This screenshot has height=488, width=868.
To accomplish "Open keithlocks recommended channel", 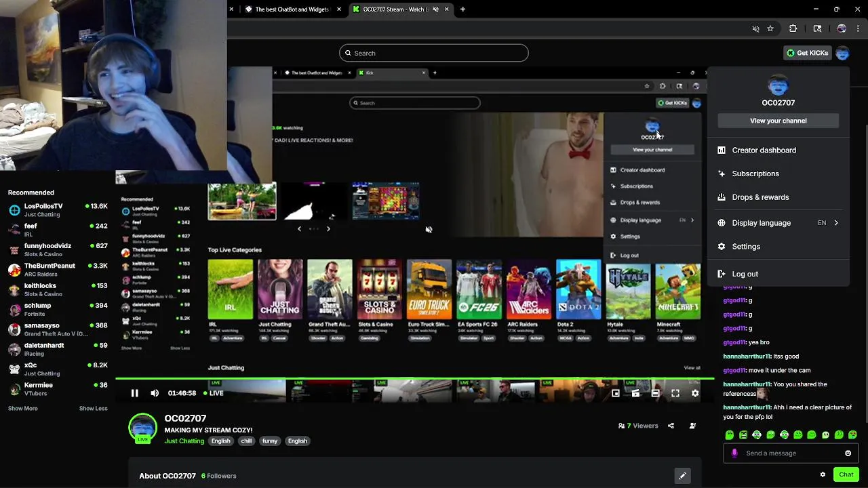I will click(x=58, y=289).
